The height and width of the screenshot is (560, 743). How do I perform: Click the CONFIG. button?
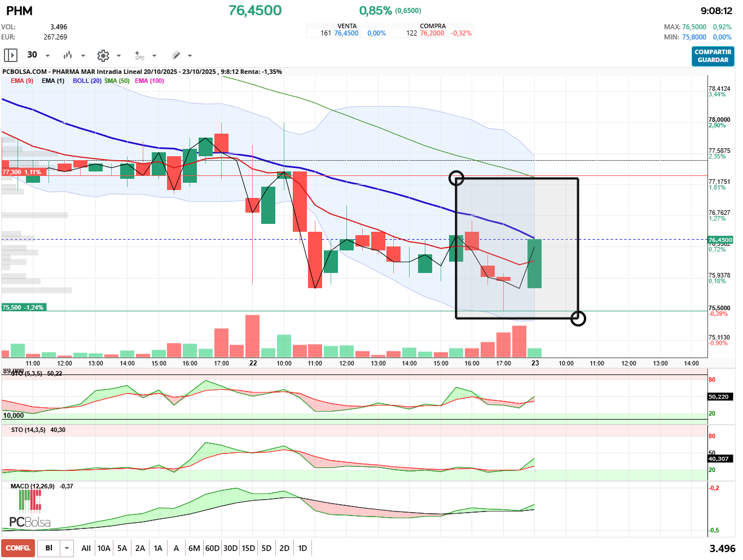coord(18,548)
